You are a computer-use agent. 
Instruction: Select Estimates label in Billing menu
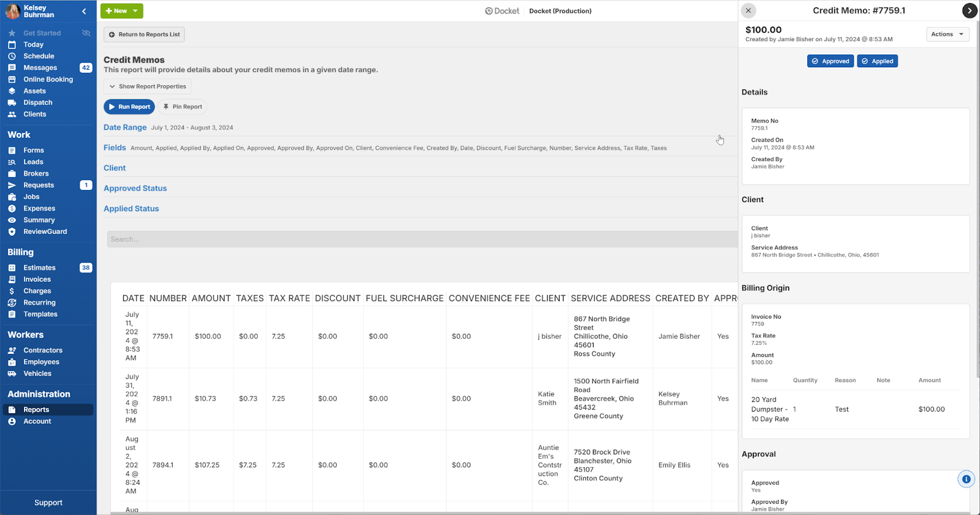(x=40, y=268)
